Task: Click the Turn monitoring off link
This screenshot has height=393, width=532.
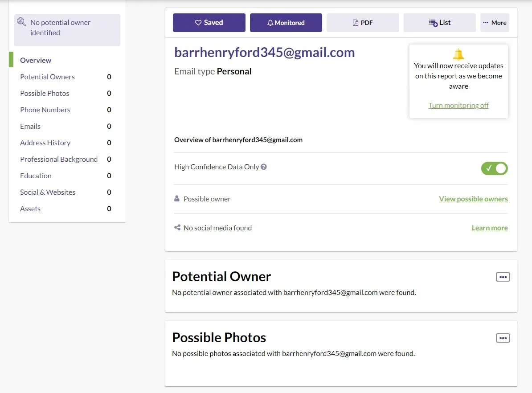Action: click(x=458, y=106)
